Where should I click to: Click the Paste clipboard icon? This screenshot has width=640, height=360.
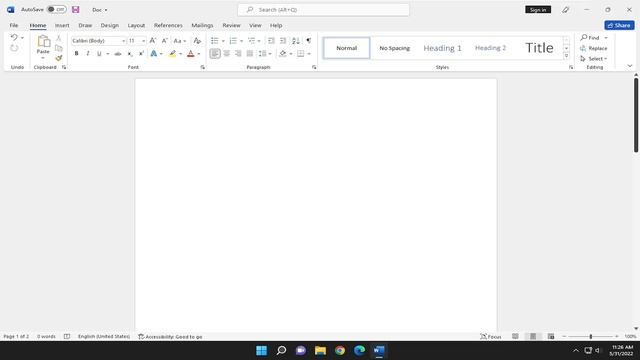coord(43,42)
